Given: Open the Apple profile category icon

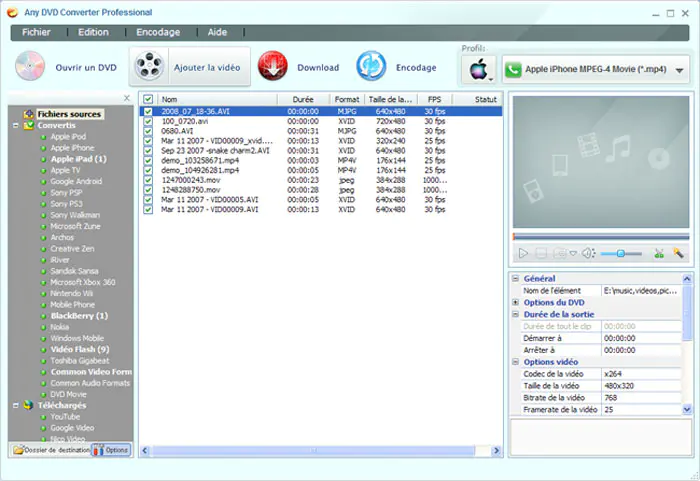Looking at the screenshot, I should pos(479,70).
